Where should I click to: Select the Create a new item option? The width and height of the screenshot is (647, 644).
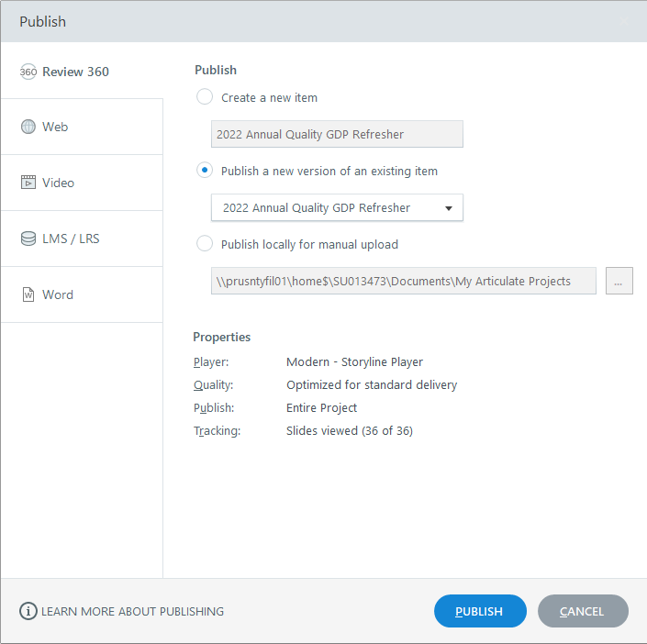[x=205, y=97]
